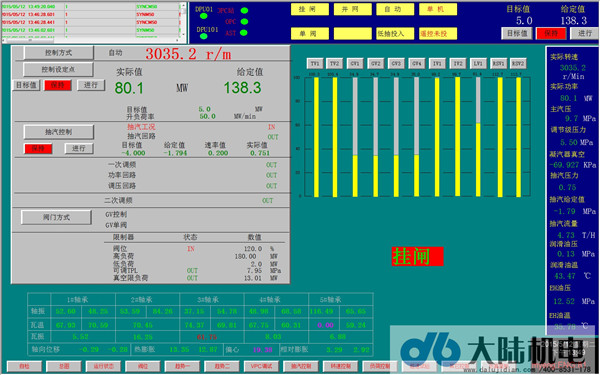This screenshot has width=600, height=375.
Task: Click the green AST status indicator
Action: click(244, 33)
